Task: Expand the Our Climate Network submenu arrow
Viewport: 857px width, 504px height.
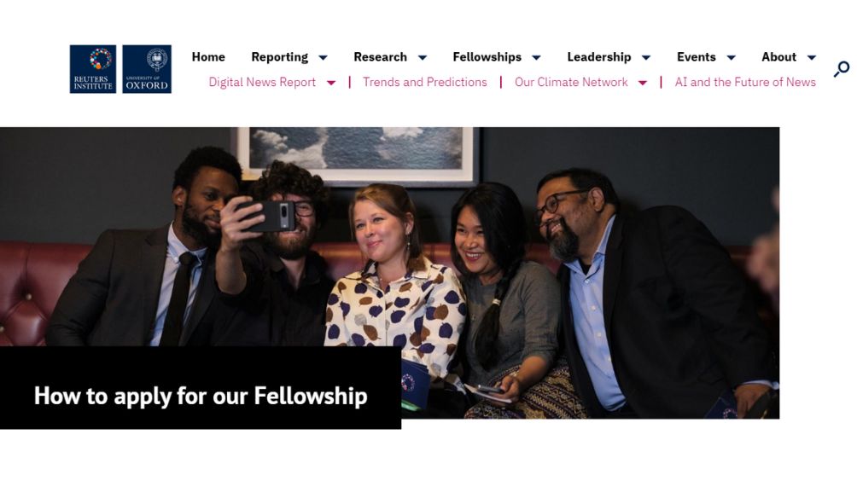Action: pyautogui.click(x=643, y=83)
